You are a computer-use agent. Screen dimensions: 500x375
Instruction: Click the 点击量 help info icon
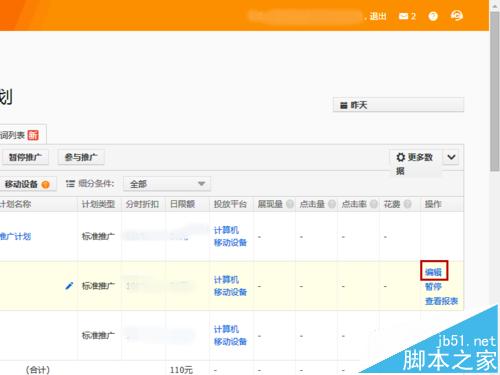tap(332, 204)
